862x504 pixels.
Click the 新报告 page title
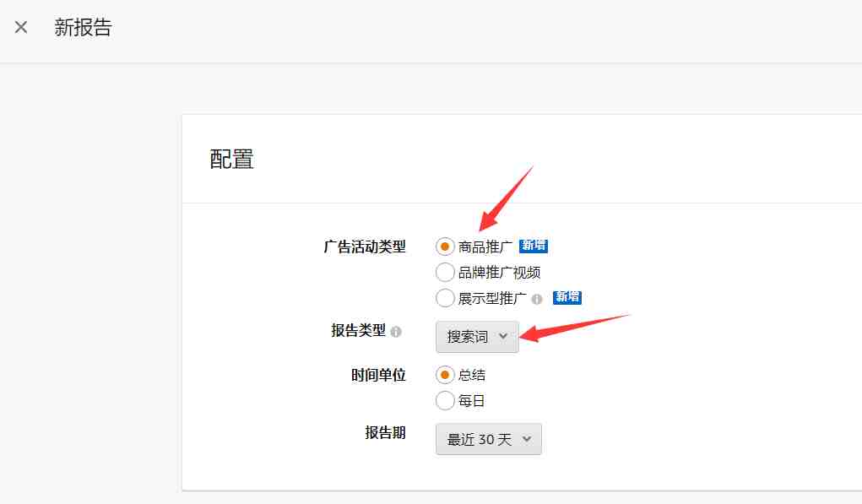coord(83,27)
